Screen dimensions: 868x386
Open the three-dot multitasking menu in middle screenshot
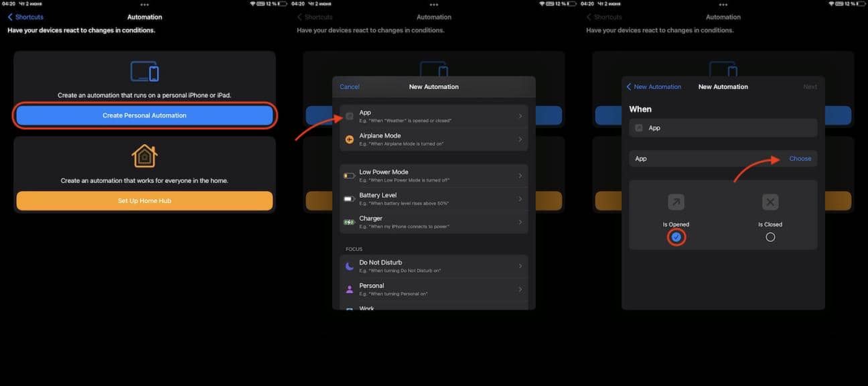[434, 5]
